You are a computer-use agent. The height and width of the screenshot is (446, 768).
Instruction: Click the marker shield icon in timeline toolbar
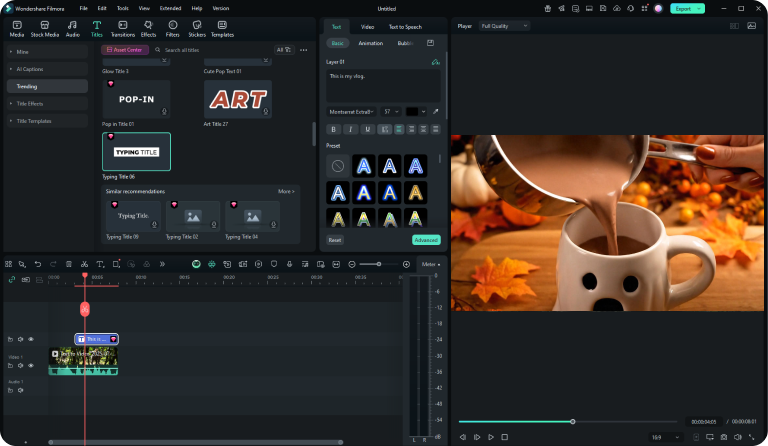274,264
